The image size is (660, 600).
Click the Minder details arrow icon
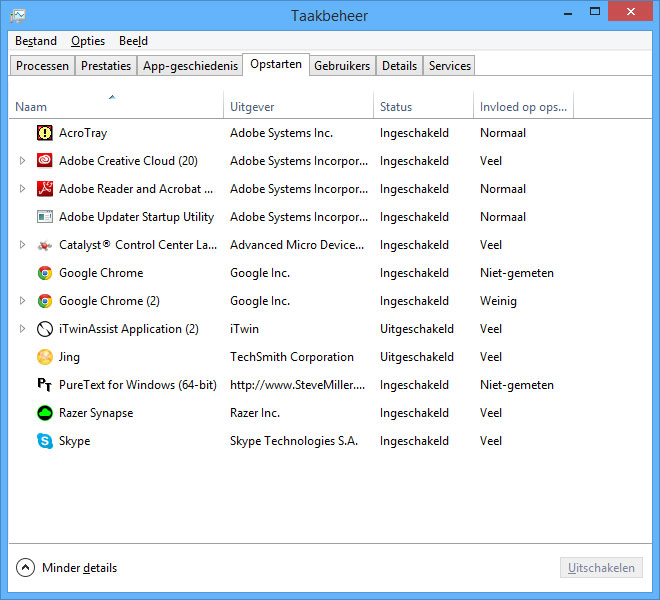[x=25, y=568]
